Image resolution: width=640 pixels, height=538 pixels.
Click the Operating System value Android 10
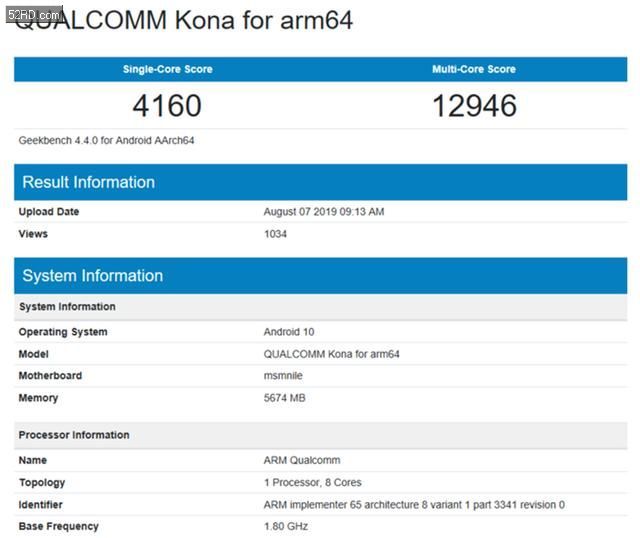point(289,332)
